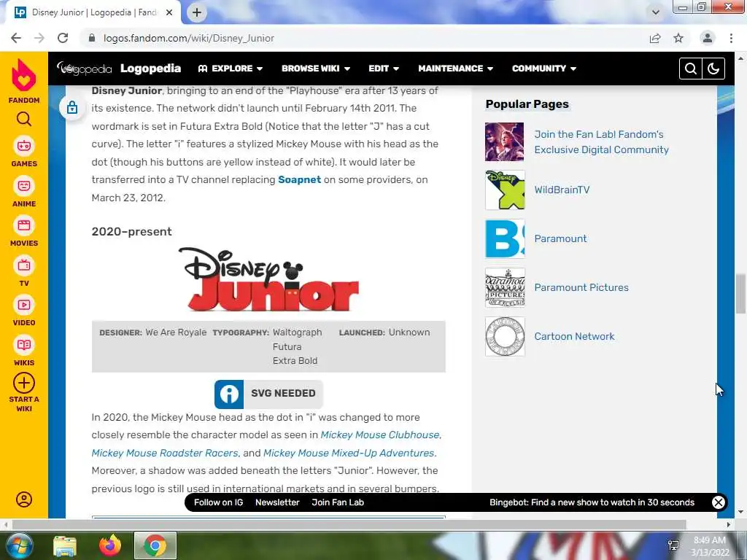The height and width of the screenshot is (560, 747).
Task: Expand the tab search chevron
Action: 656,12
